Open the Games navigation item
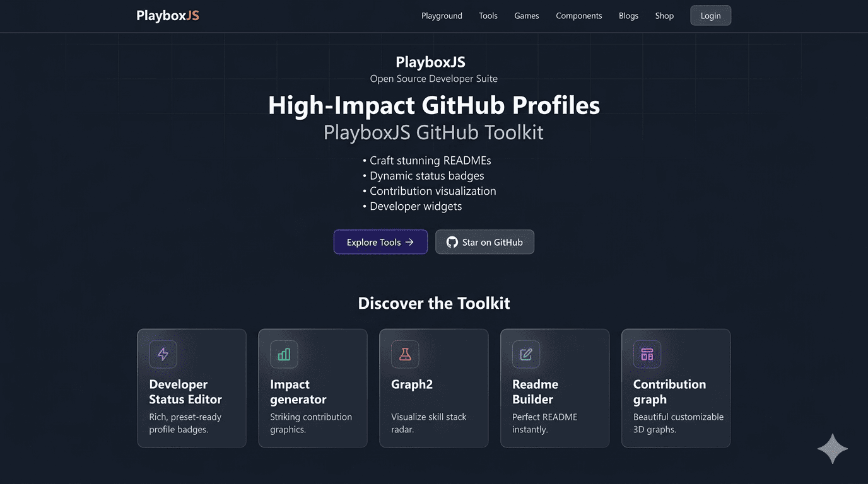Viewport: 868px width, 484px height. 526,15
